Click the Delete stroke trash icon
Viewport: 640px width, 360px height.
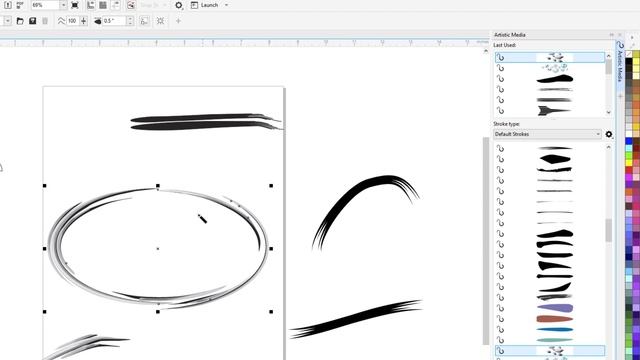pyautogui.click(x=45, y=21)
